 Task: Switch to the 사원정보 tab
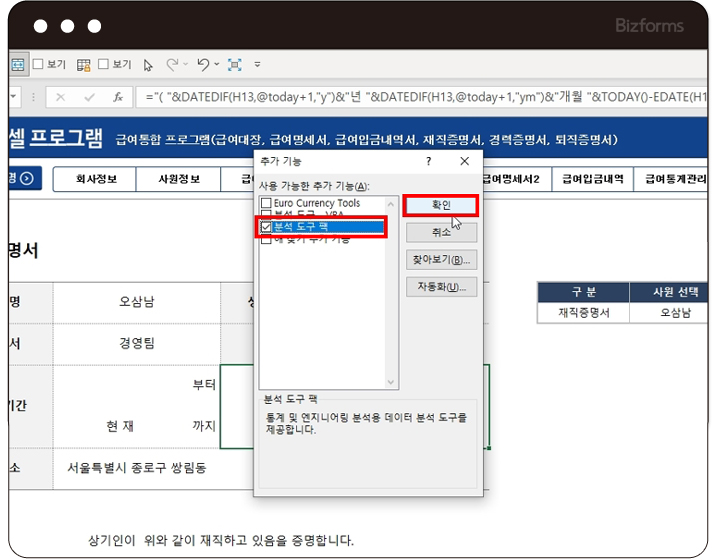pos(180,179)
